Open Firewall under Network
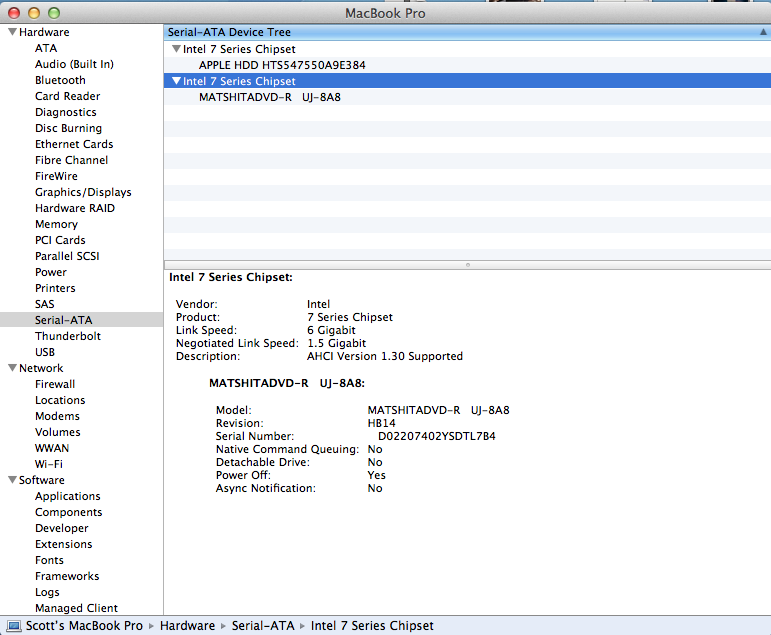Screen dimensions: 771x635 tap(55, 384)
